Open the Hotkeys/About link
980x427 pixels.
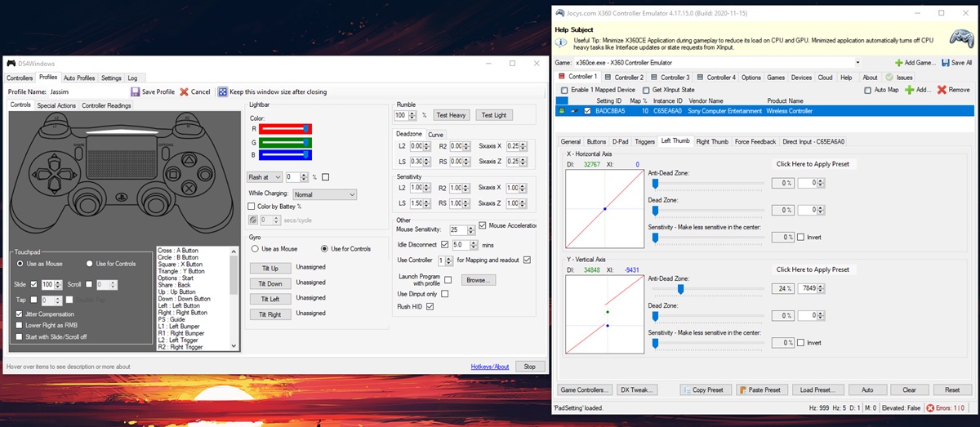[x=490, y=367]
